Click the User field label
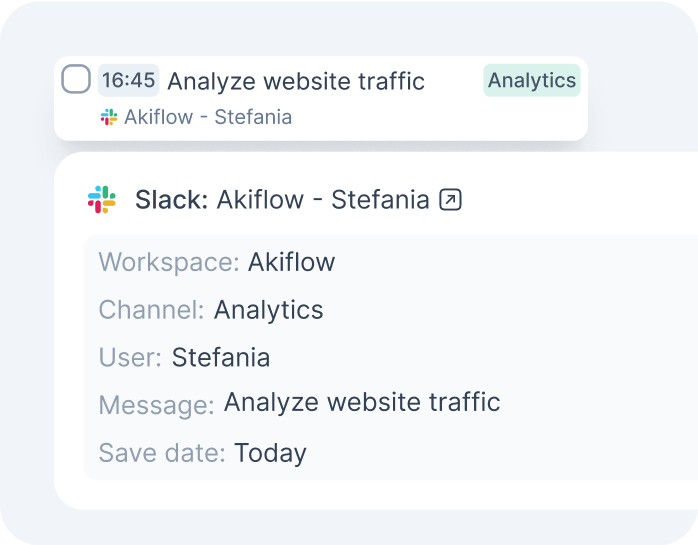698x545 pixels. [x=130, y=358]
